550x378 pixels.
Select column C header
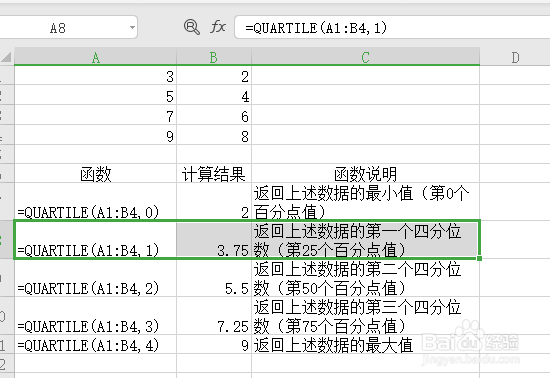tap(365, 57)
